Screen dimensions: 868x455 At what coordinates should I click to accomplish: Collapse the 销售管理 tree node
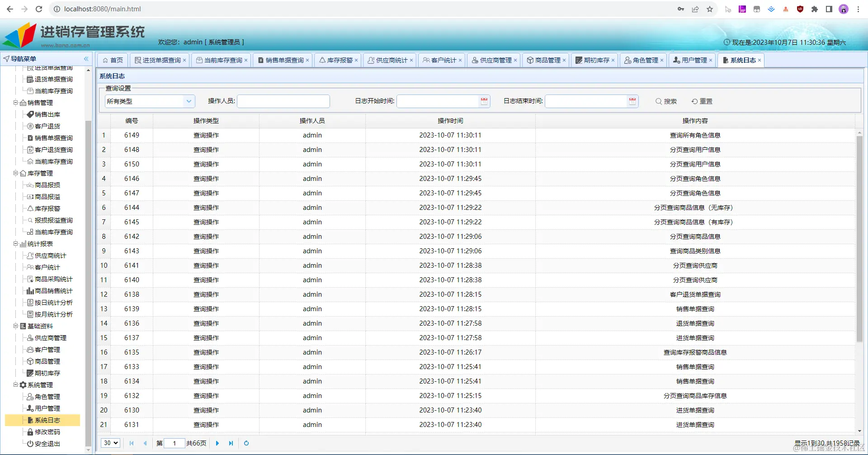[x=15, y=103]
